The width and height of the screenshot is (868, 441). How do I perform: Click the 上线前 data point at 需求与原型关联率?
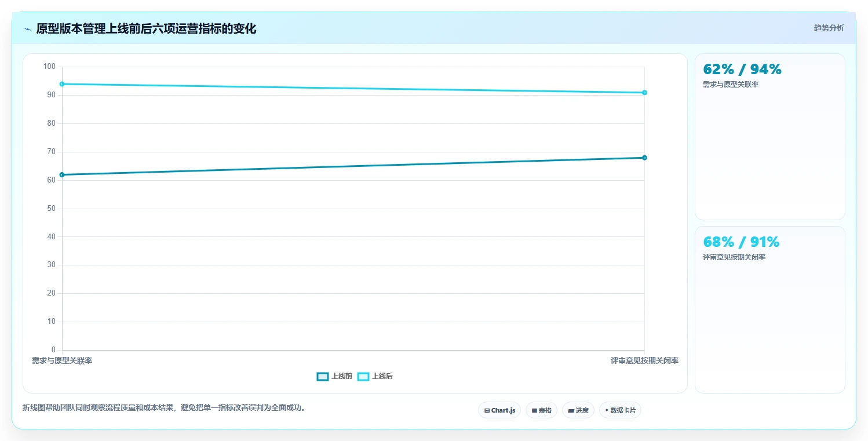point(62,174)
